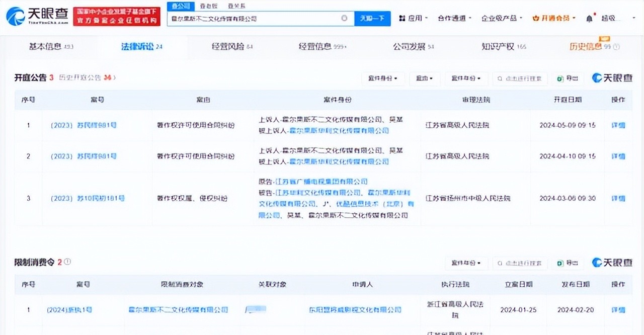Open the 开通会员 membership dropdown
644x335 pixels.
pos(554,18)
